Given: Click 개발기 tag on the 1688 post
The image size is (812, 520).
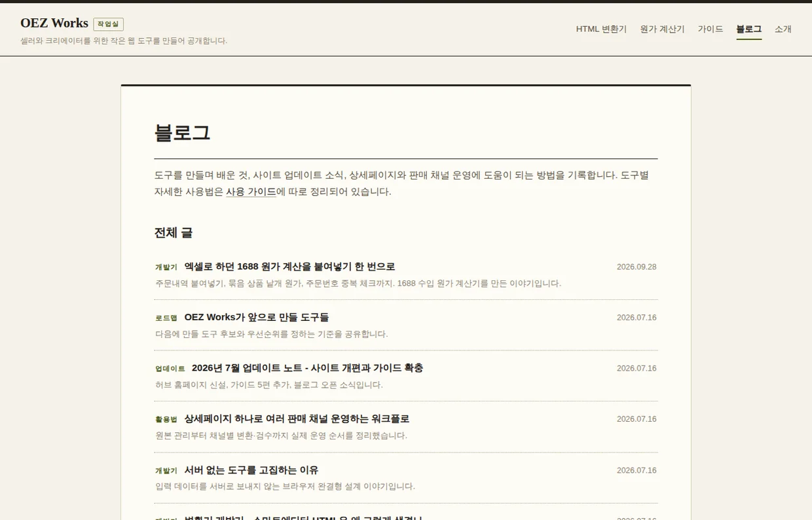Looking at the screenshot, I should pyautogui.click(x=166, y=267).
